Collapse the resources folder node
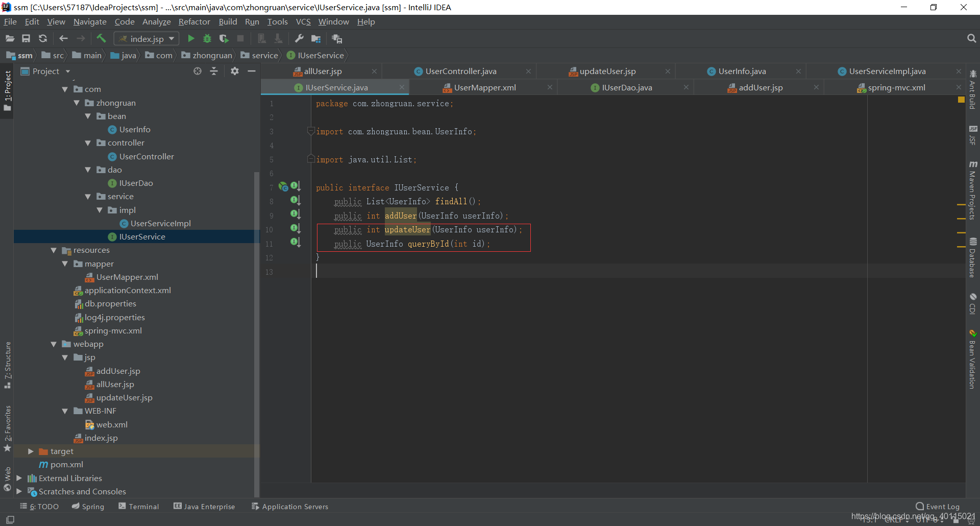This screenshot has width=980, height=526. [x=54, y=250]
